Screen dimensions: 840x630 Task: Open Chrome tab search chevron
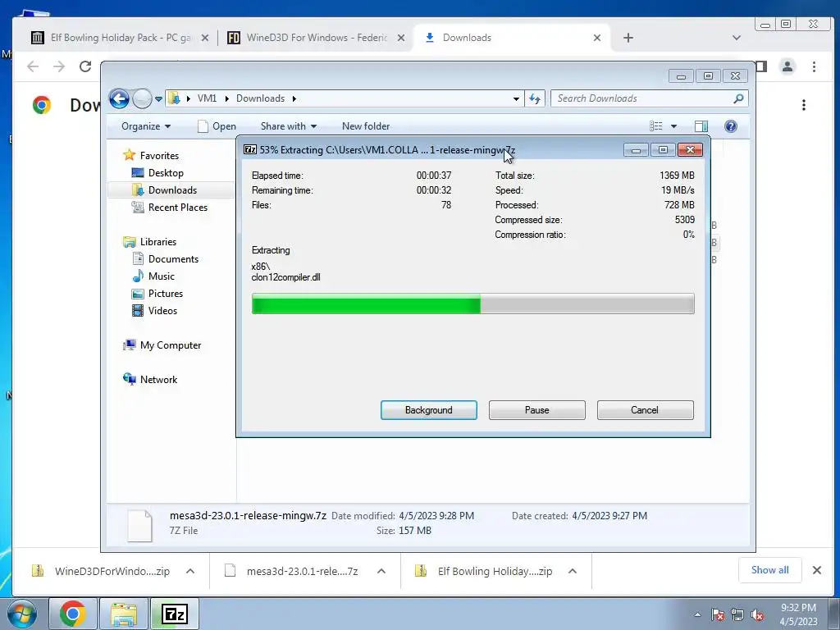[737, 38]
